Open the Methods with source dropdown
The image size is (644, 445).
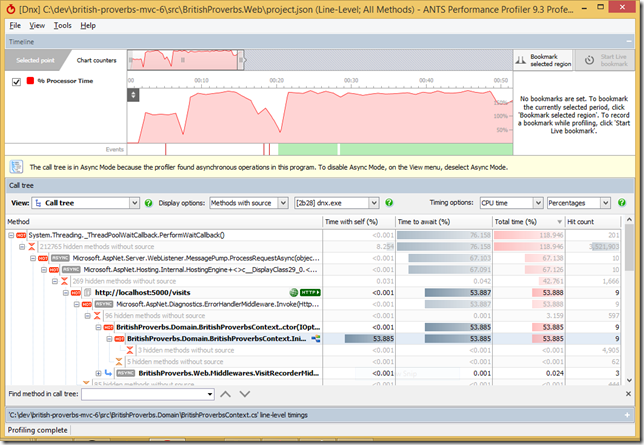248,203
